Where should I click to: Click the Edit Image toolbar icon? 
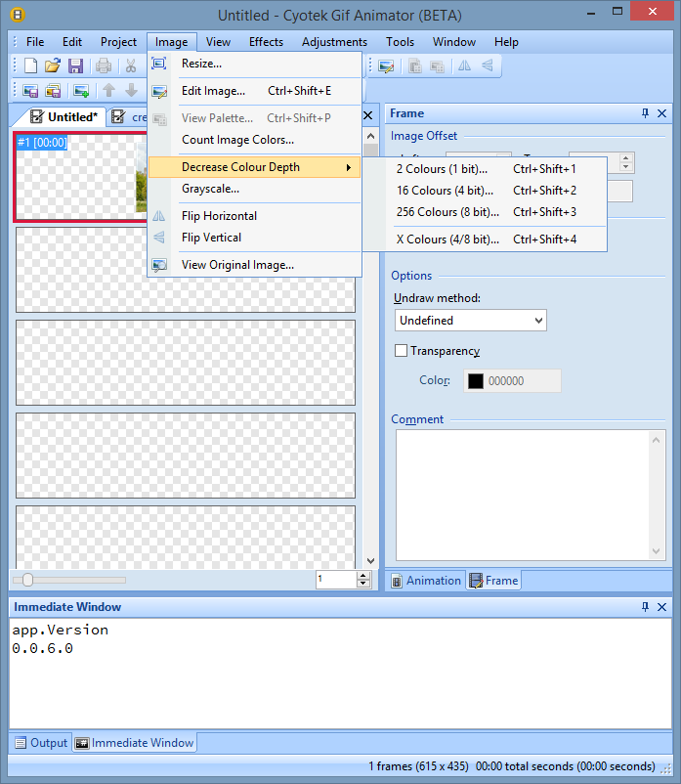click(x=386, y=65)
